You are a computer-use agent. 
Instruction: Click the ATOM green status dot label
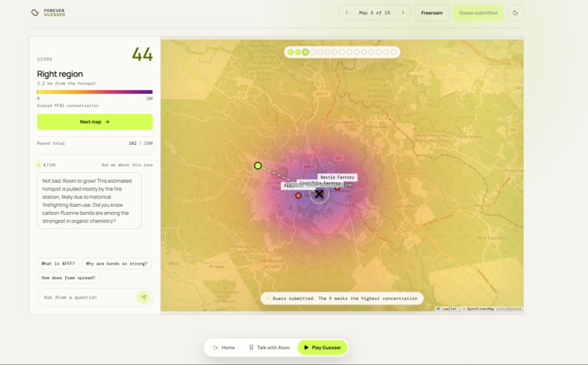click(x=47, y=165)
